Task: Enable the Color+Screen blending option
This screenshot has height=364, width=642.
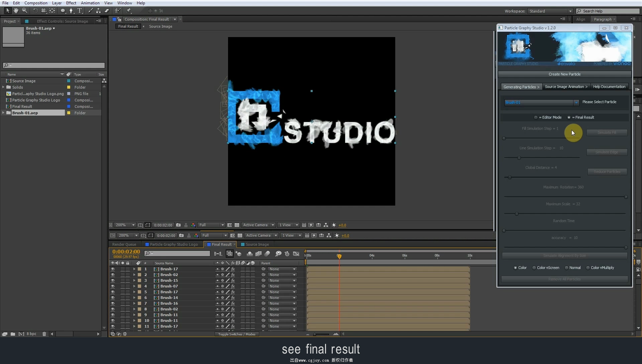Action: click(x=534, y=267)
